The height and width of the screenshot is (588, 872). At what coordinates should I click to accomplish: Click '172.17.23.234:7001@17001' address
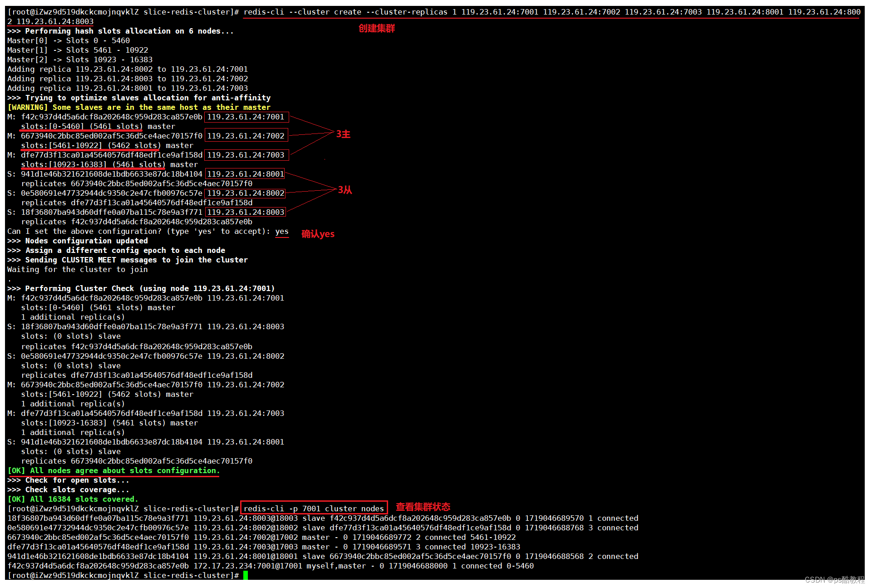(x=248, y=566)
